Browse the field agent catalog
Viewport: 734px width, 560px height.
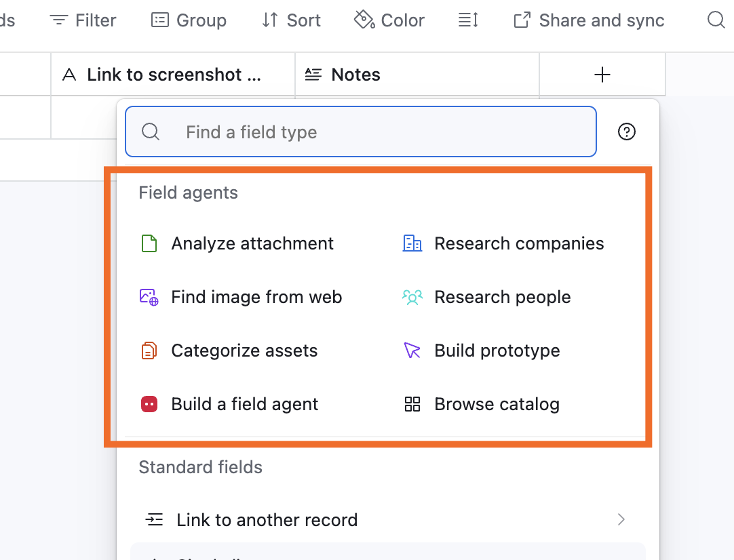point(497,403)
